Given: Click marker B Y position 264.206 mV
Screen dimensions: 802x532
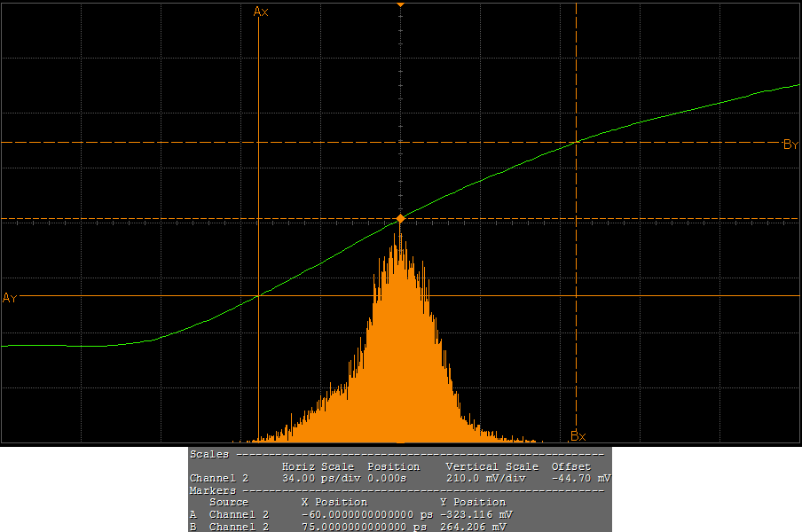Looking at the screenshot, I should 475,527.
